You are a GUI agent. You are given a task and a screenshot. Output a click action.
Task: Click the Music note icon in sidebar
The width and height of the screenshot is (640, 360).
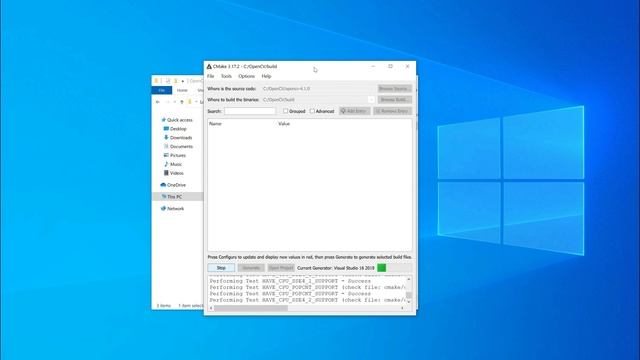166,164
